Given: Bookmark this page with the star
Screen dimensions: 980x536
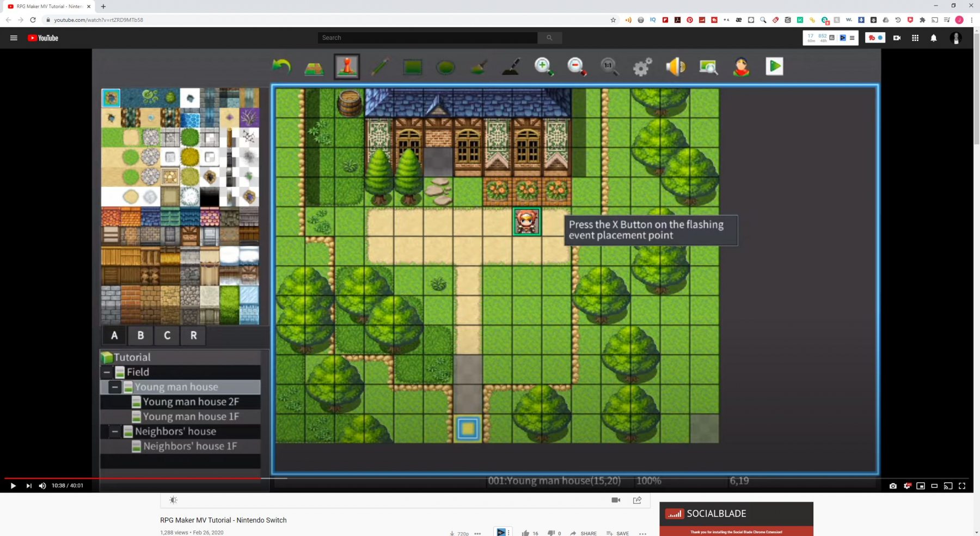Looking at the screenshot, I should 613,20.
